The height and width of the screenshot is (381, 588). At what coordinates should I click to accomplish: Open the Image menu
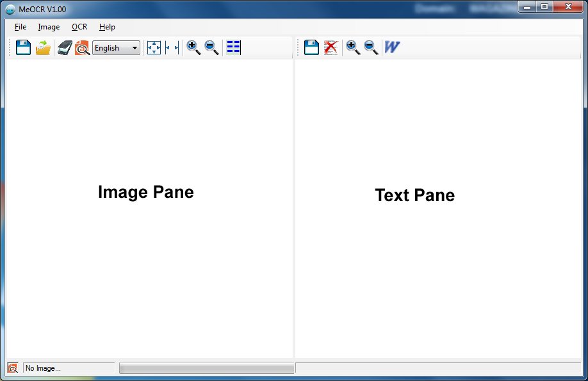click(x=49, y=27)
